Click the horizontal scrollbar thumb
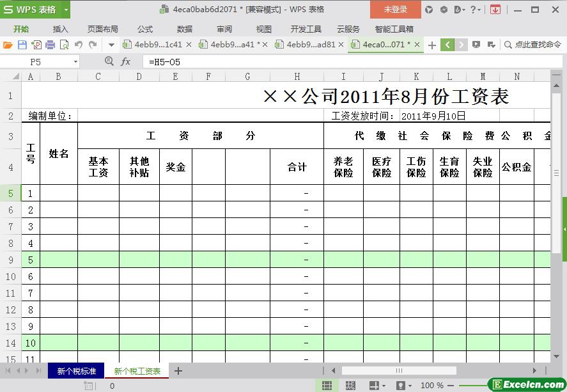Image resolution: width=567 pixels, height=392 pixels. (399, 371)
